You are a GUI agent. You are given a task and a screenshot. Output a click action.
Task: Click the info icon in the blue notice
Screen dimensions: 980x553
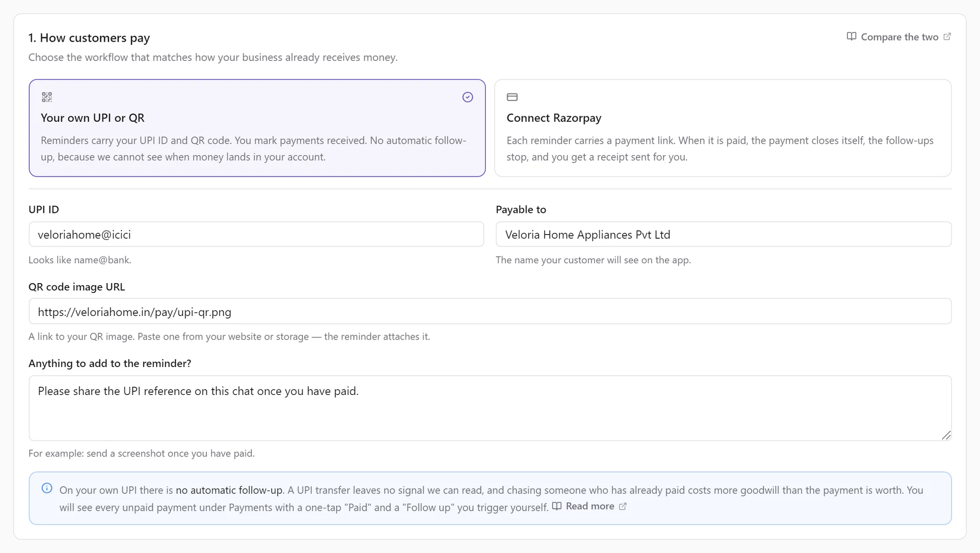(x=47, y=488)
